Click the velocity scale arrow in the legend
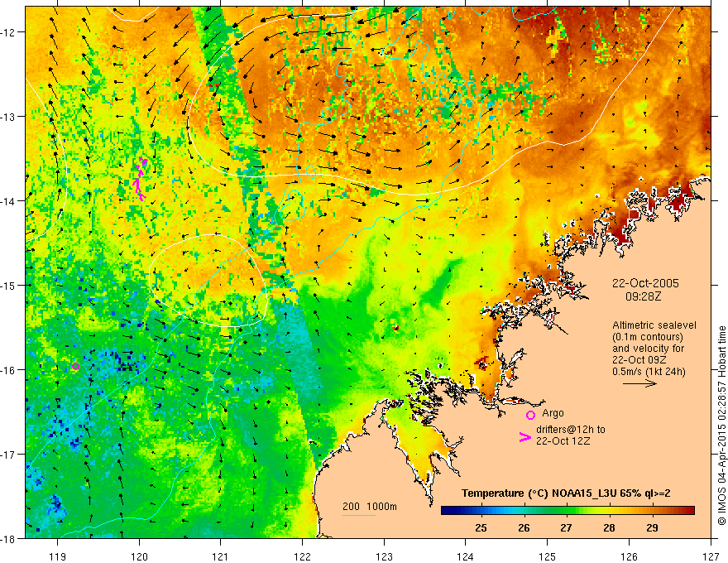The height and width of the screenshot is (563, 728). pyautogui.click(x=639, y=383)
